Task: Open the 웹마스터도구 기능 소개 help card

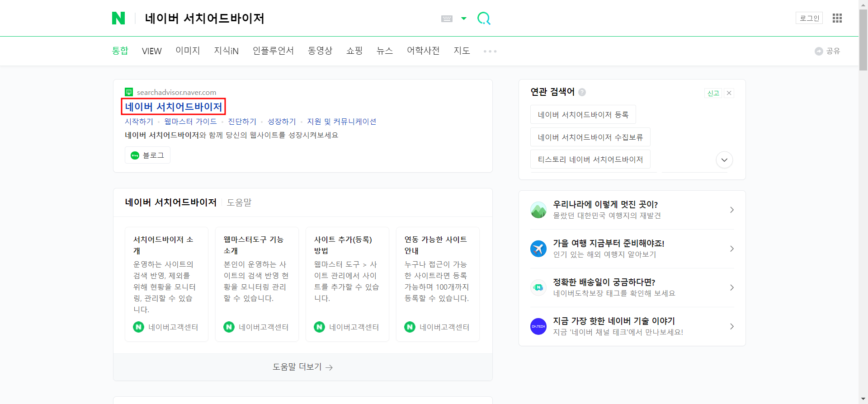Action: 257,284
